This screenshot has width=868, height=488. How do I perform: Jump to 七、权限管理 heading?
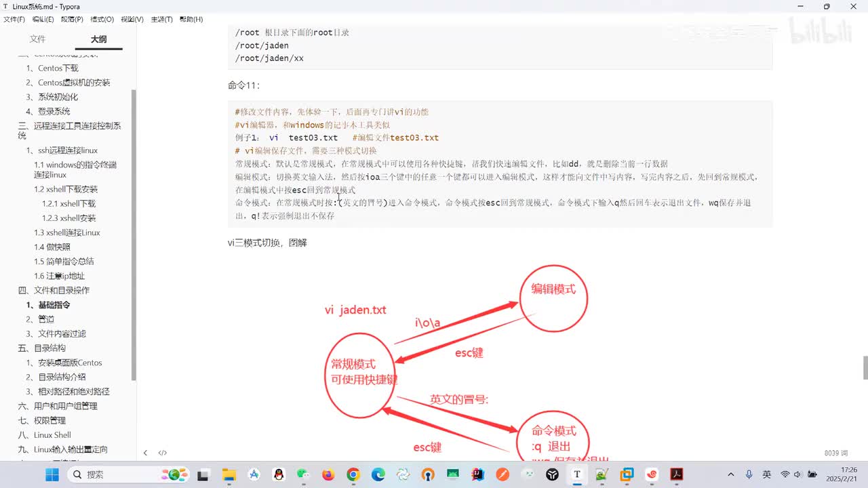pyautogui.click(x=41, y=420)
